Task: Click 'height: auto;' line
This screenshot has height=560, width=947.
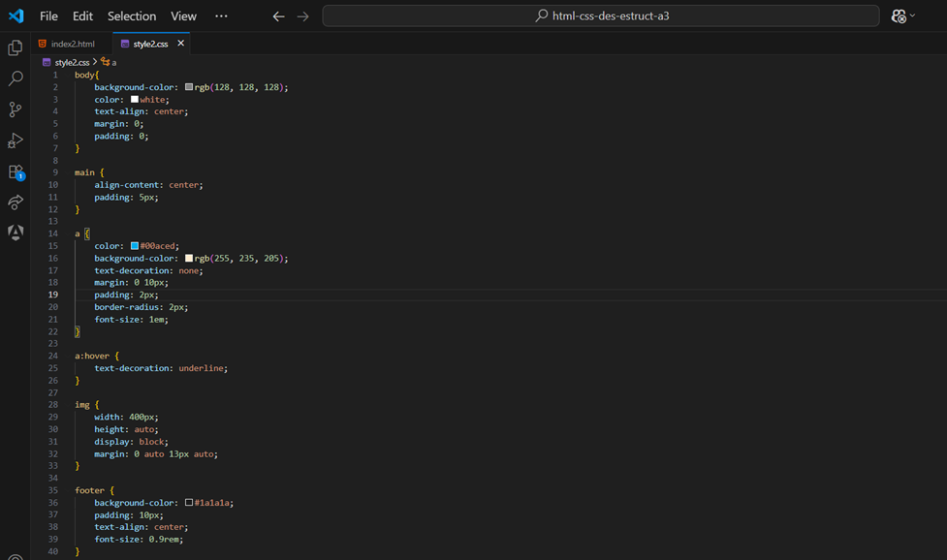Action: (126, 429)
